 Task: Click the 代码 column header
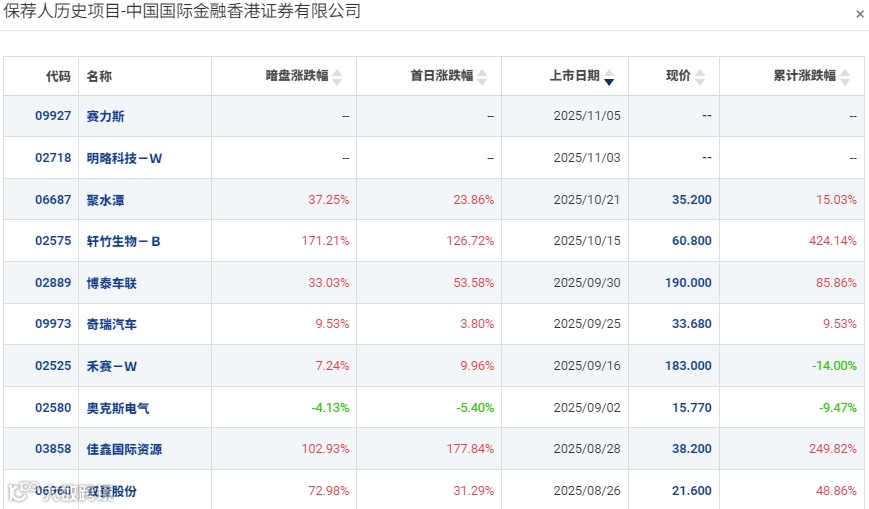58,76
